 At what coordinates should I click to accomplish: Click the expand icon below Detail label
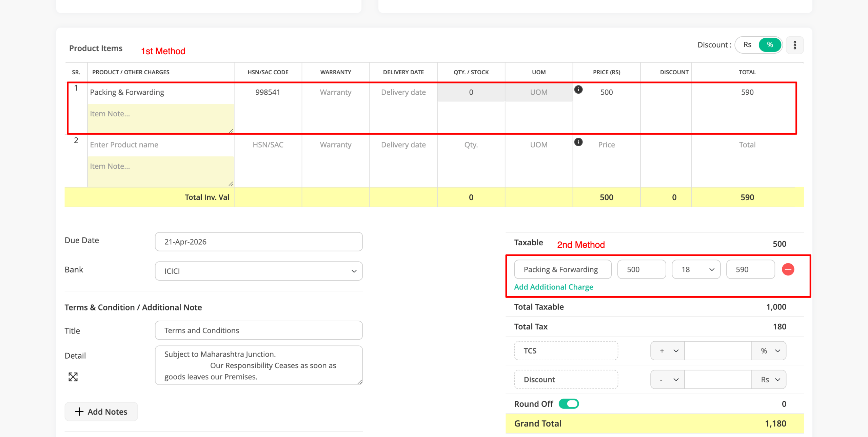(x=73, y=377)
